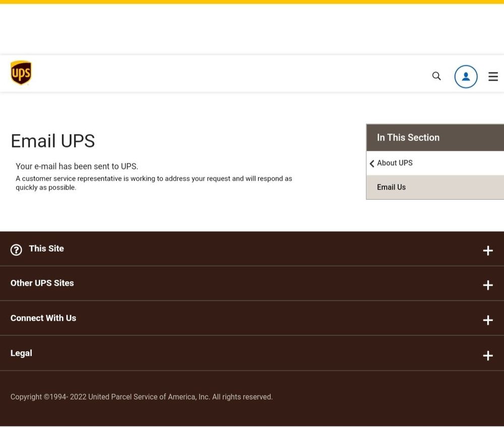504x428 pixels.
Task: Click the UPS shield logo
Action: [21, 73]
